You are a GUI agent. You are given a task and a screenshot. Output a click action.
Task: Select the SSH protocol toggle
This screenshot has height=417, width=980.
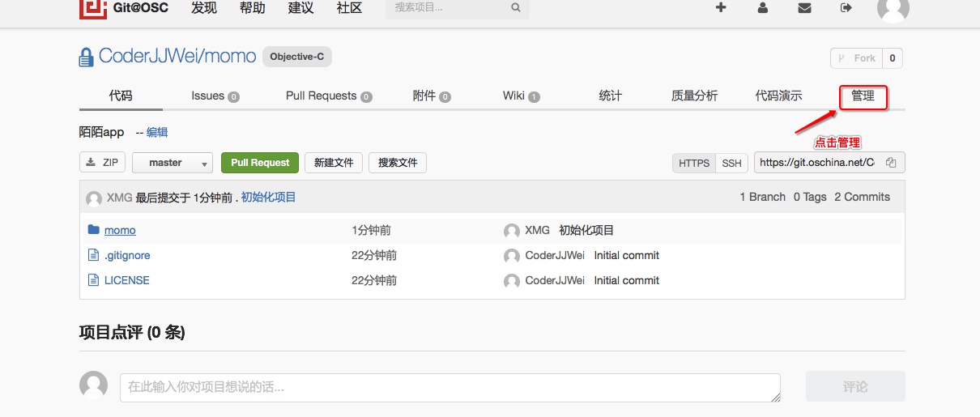[x=732, y=163]
